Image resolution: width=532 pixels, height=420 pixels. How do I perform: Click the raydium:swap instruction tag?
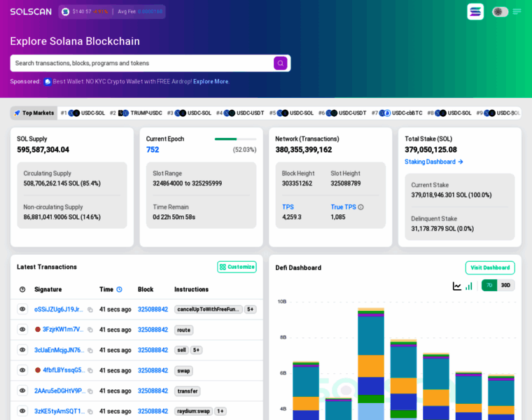193,411
